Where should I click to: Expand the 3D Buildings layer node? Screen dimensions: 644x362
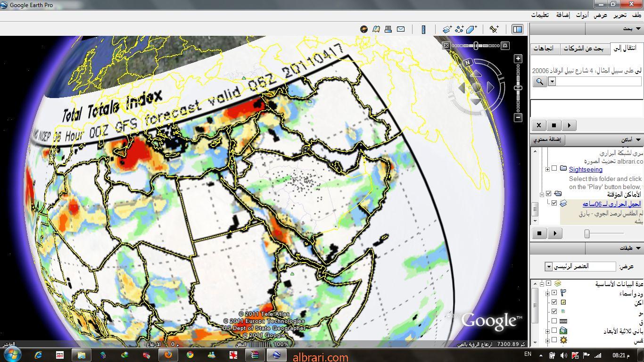[547, 330]
